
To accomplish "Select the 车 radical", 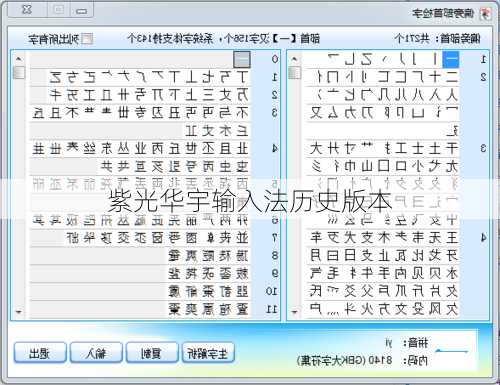I will click(316, 238).
